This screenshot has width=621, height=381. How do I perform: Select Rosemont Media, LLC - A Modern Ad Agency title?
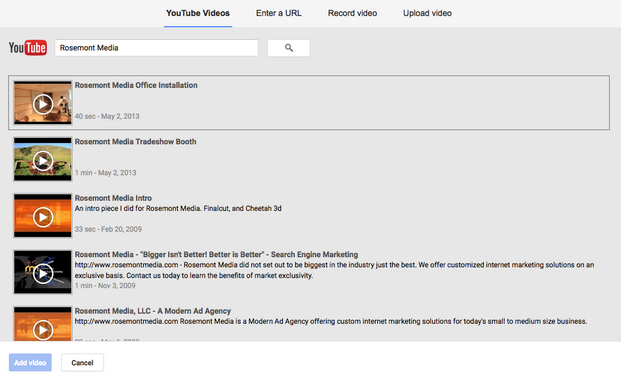pyautogui.click(x=153, y=311)
